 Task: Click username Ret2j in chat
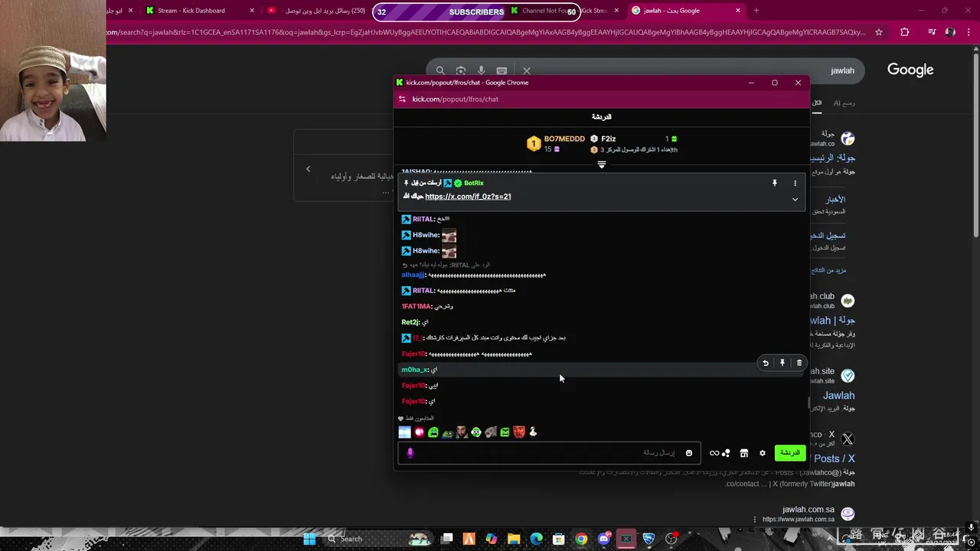(x=410, y=322)
